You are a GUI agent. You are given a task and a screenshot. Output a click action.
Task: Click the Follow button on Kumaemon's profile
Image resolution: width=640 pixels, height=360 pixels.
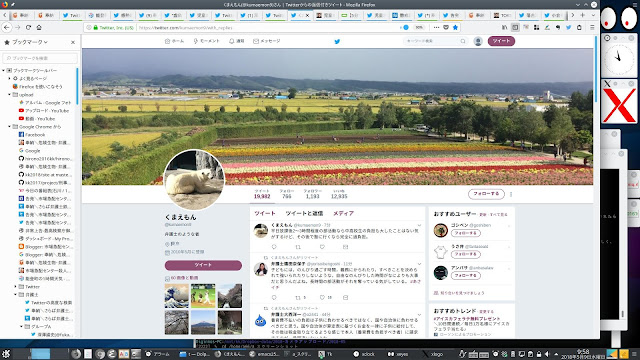pyautogui.click(x=486, y=194)
